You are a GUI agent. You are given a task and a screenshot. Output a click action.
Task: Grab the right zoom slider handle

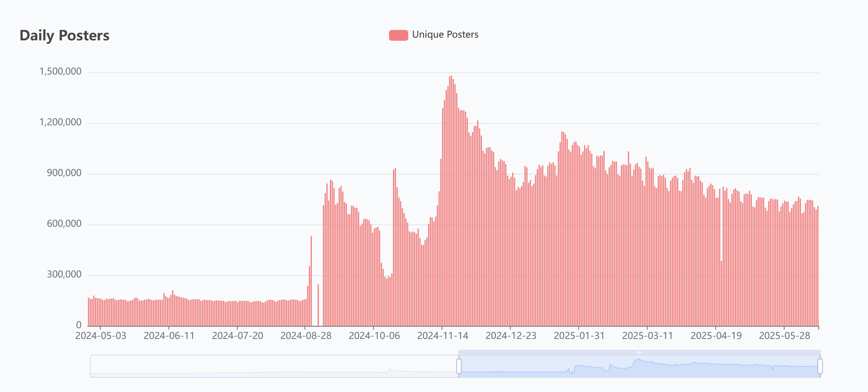point(820,366)
